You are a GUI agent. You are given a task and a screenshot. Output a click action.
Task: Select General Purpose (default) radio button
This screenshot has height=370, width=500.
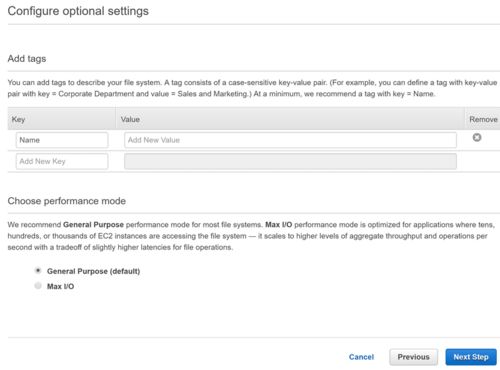pos(38,271)
